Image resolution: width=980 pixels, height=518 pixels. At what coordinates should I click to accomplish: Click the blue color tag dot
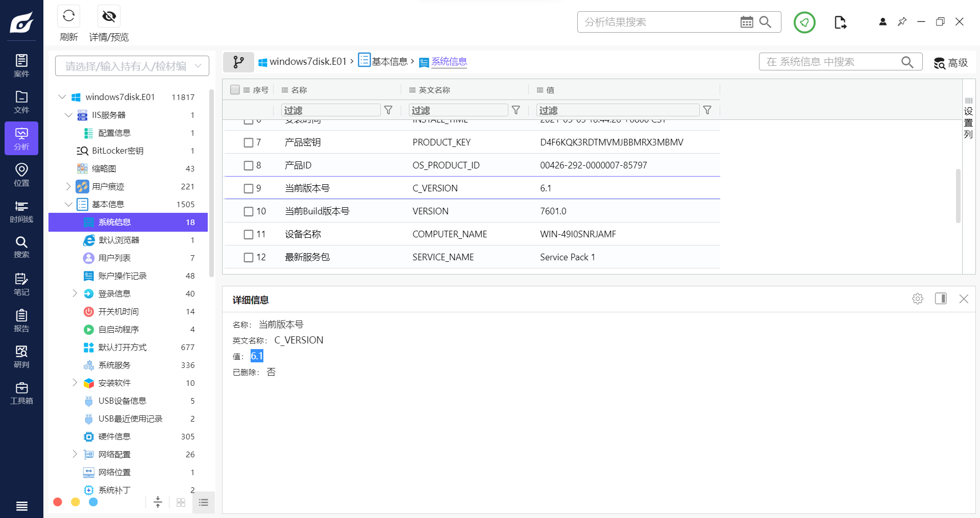(x=93, y=502)
